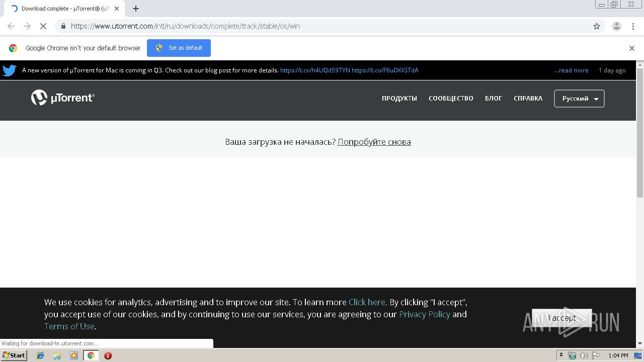644x362 pixels.
Task: Click the Show desktop tray button
Action: coord(638,355)
